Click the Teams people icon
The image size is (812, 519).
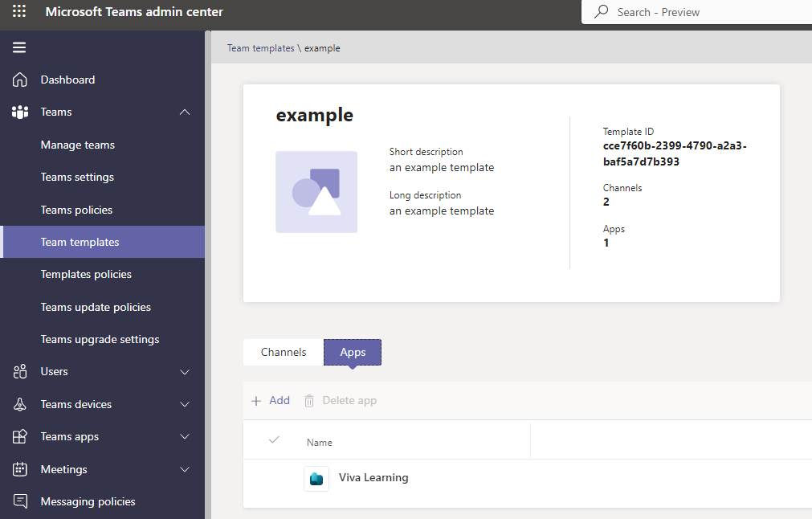click(20, 112)
